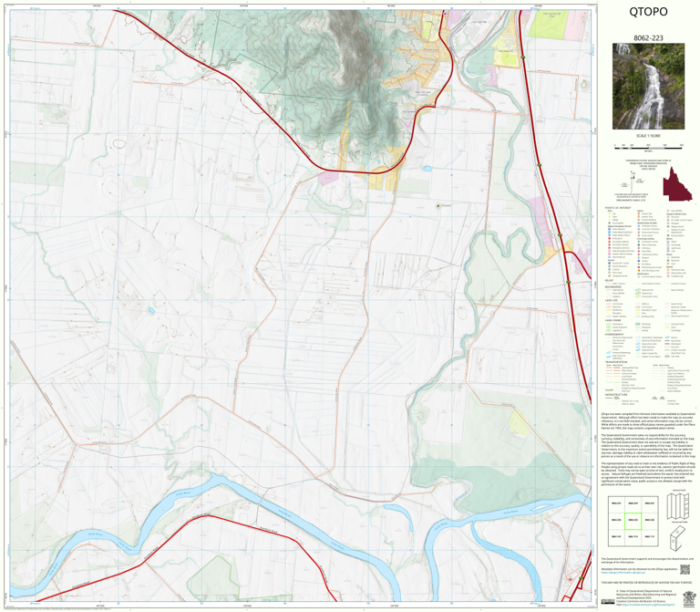700x612 pixels.
Task: Click the QR code for QTopo
Action: pos(685,569)
